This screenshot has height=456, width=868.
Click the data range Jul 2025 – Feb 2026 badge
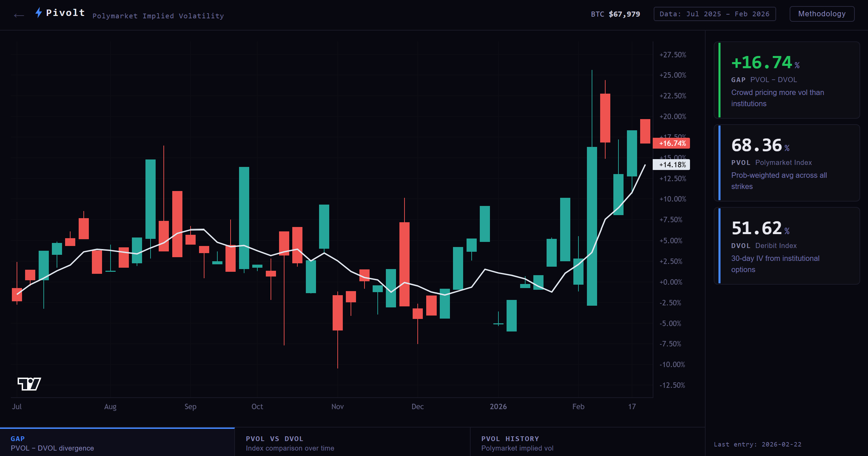pos(714,14)
